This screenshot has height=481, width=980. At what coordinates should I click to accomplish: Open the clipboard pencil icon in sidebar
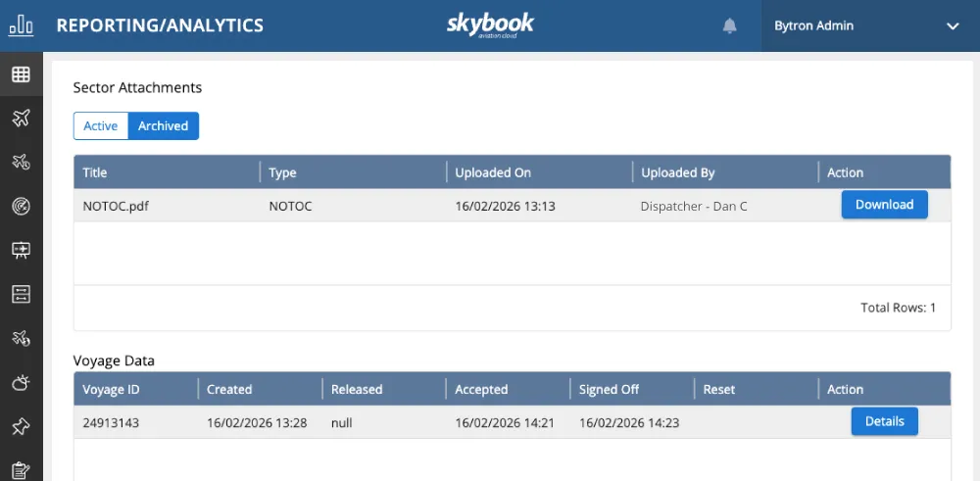[22, 470]
